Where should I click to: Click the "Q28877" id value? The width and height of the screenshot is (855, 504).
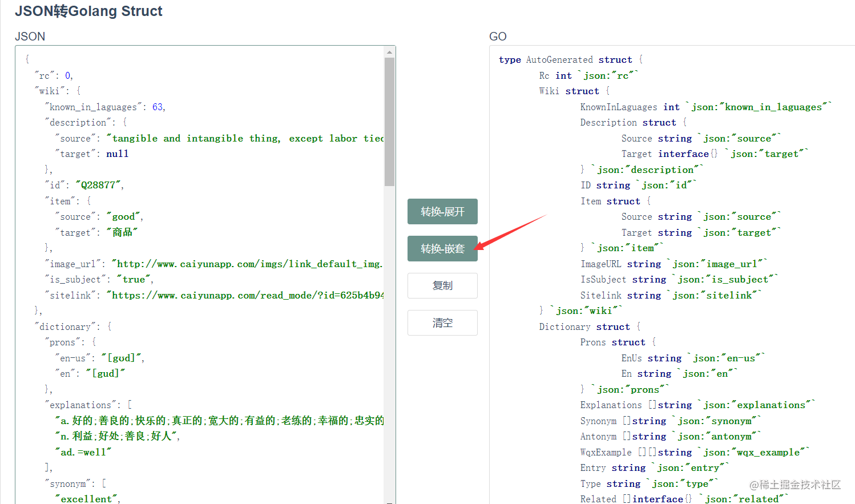(x=98, y=185)
